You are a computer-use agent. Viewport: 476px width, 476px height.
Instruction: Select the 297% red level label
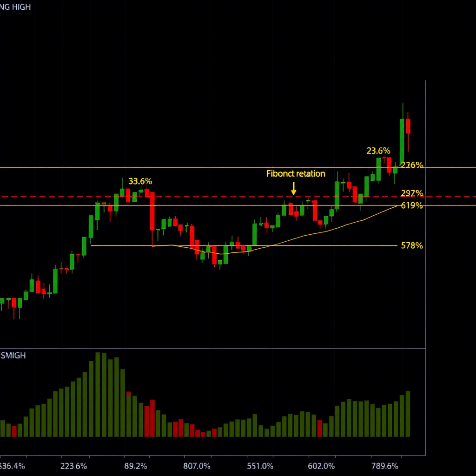tap(412, 193)
